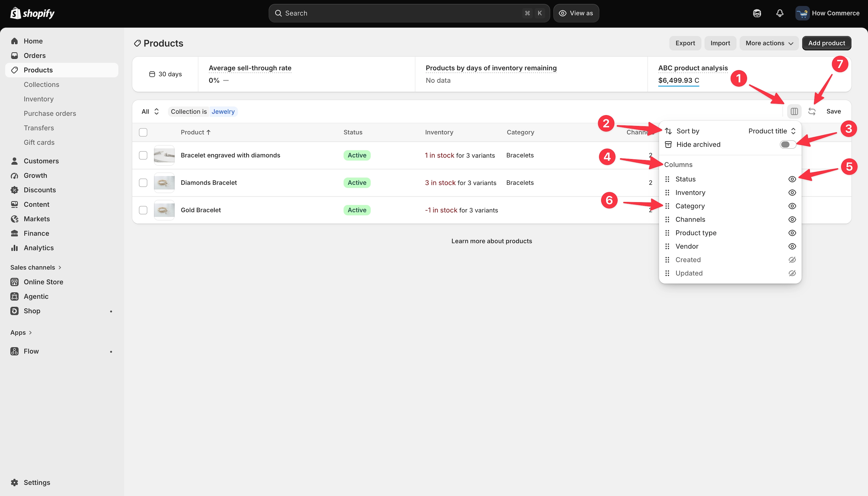Hide the Channels column with eye icon
Screen dimensions: 868x496
[792, 220]
